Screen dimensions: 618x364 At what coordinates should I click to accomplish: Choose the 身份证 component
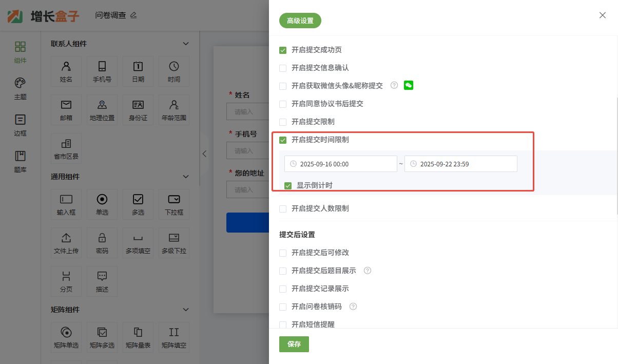(x=138, y=110)
